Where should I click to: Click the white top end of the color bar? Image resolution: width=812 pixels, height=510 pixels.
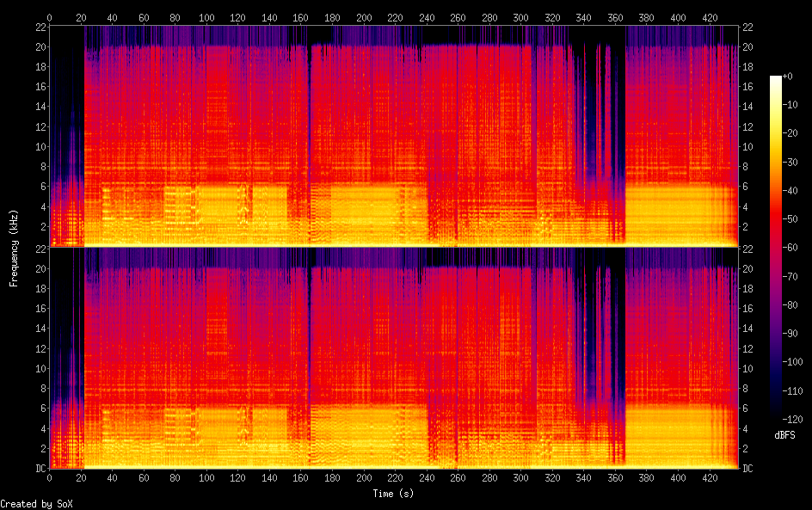776,79
